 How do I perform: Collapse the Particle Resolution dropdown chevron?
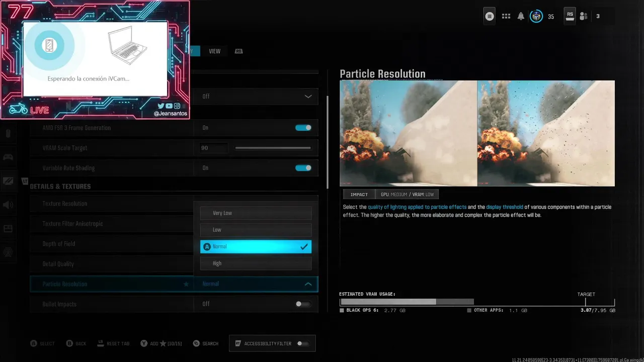tap(308, 284)
